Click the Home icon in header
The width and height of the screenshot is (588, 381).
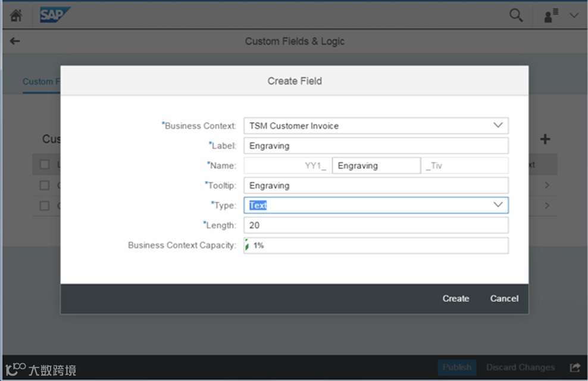(x=16, y=15)
